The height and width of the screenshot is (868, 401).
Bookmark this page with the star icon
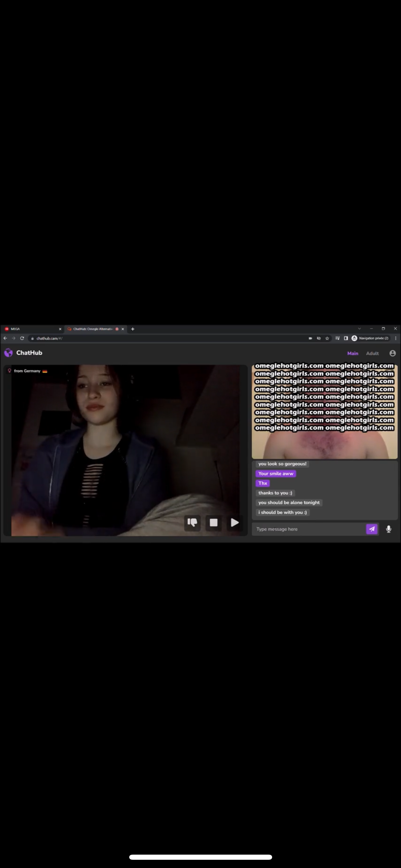pyautogui.click(x=327, y=338)
